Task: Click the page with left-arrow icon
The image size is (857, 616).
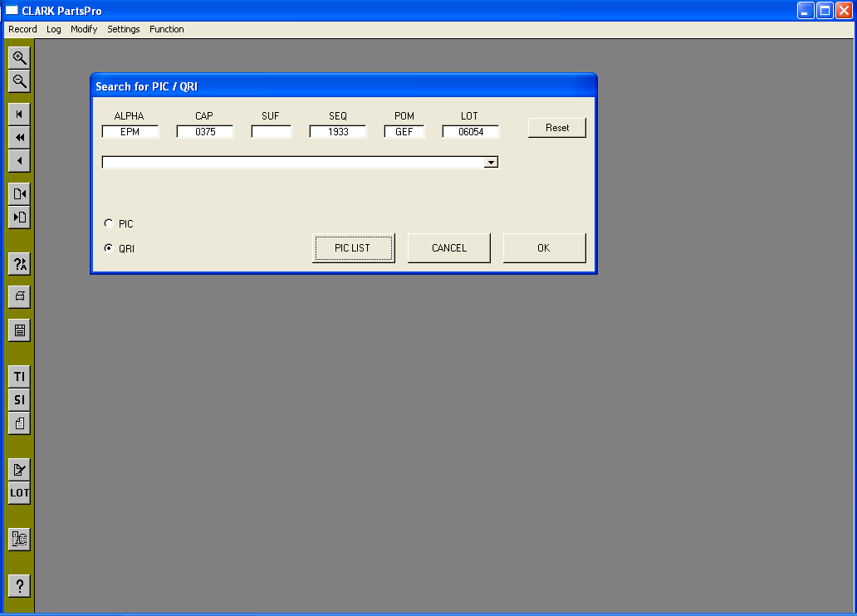Action: pos(19,194)
